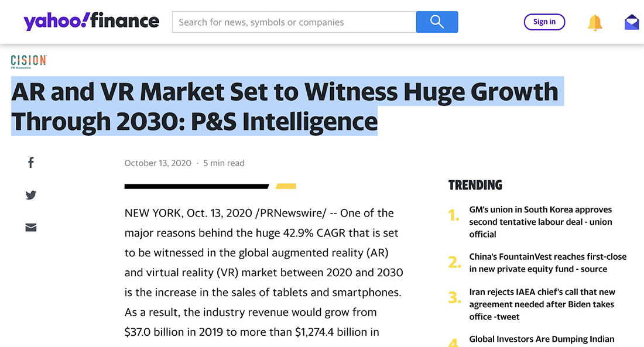Click the TRENDING section heading
644x347 pixels.
click(475, 185)
